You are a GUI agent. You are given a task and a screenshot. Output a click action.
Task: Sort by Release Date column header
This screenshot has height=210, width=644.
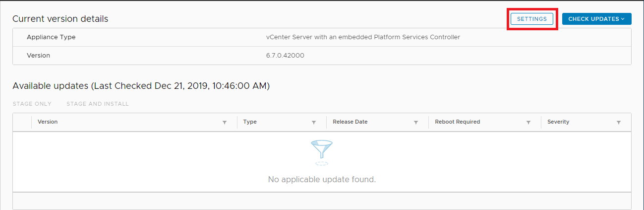(x=350, y=122)
